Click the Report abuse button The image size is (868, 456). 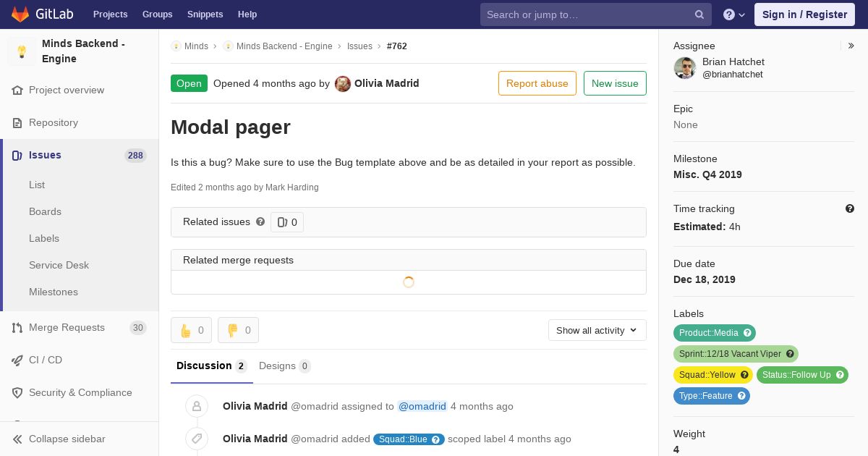click(x=537, y=83)
